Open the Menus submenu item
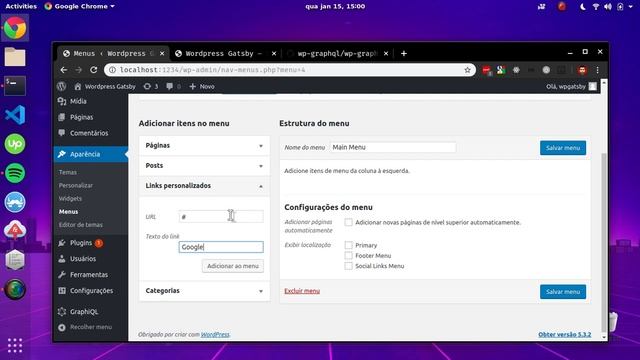The height and width of the screenshot is (360, 640). click(x=68, y=211)
